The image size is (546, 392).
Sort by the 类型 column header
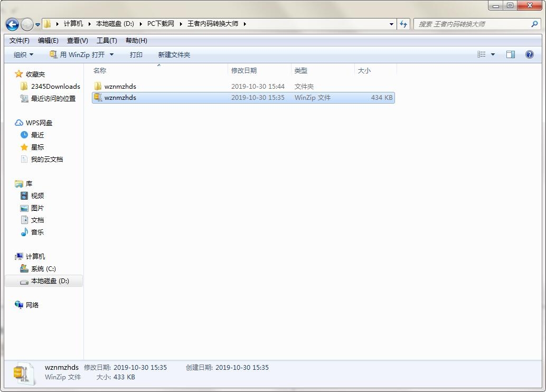[300, 70]
